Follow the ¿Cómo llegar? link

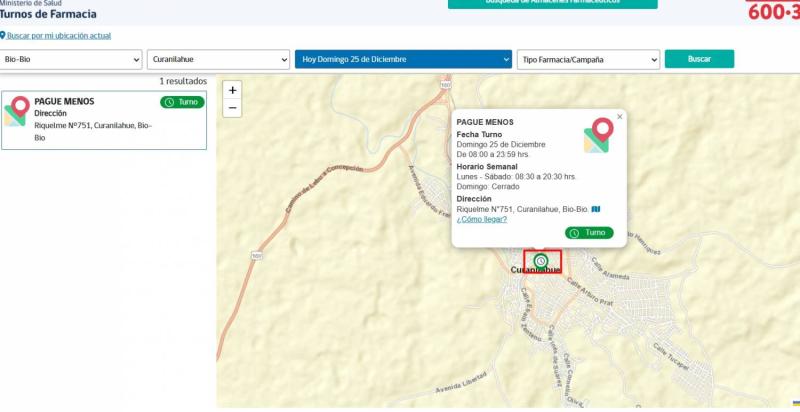coord(481,219)
